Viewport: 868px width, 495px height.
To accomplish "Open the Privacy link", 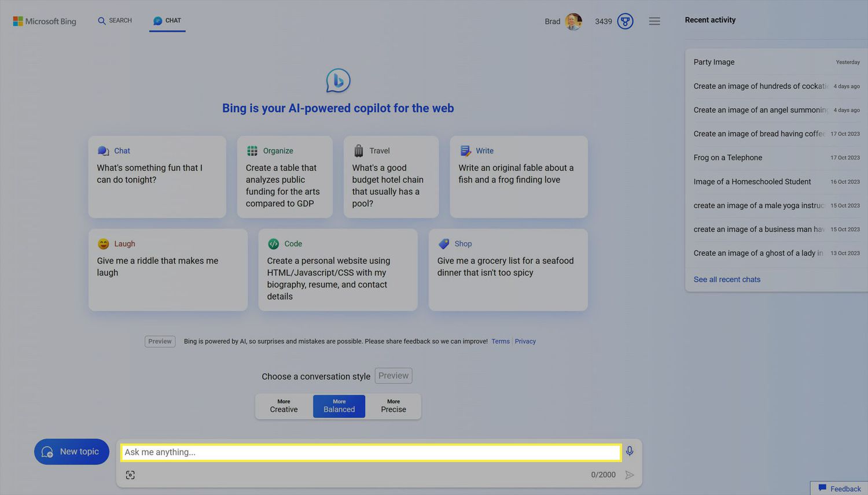I will click(525, 341).
